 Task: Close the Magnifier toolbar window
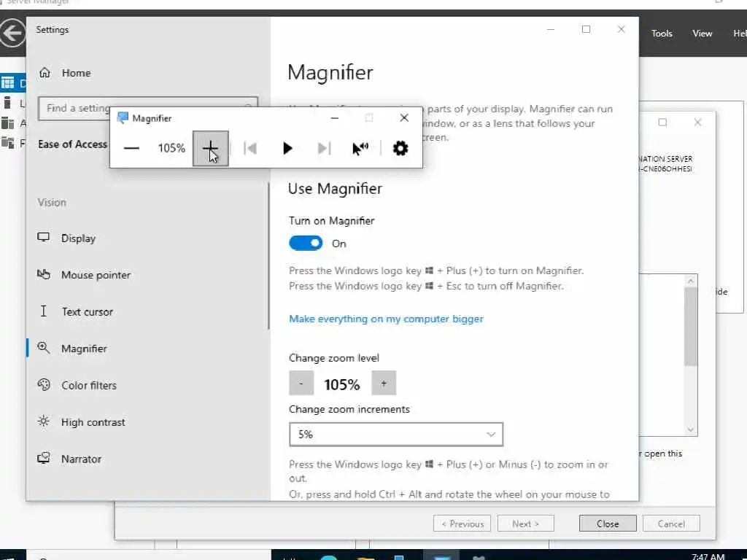click(x=404, y=118)
